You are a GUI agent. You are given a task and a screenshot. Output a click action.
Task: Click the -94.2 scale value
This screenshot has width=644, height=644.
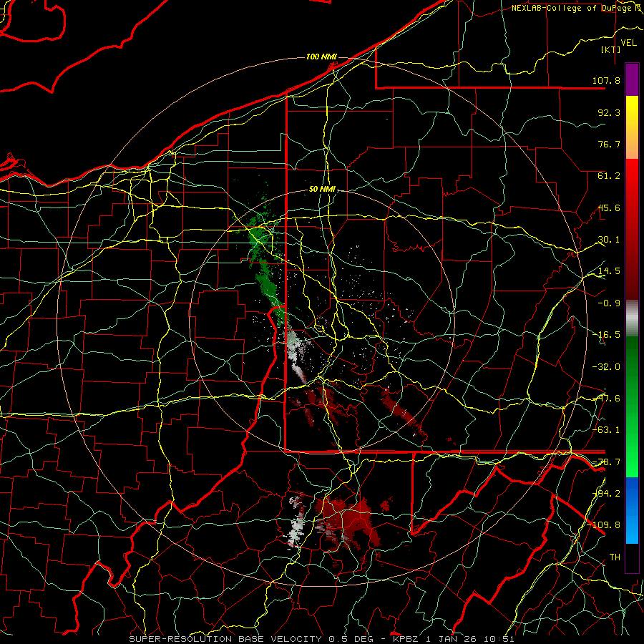[606, 494]
